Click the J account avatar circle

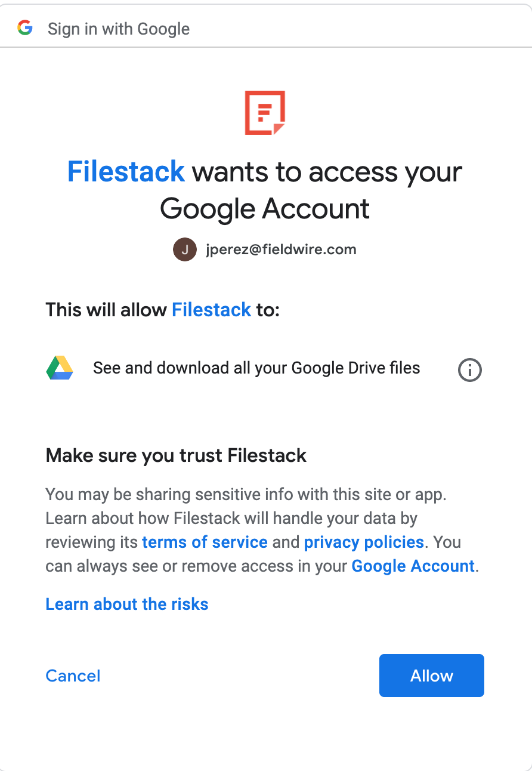click(x=185, y=249)
